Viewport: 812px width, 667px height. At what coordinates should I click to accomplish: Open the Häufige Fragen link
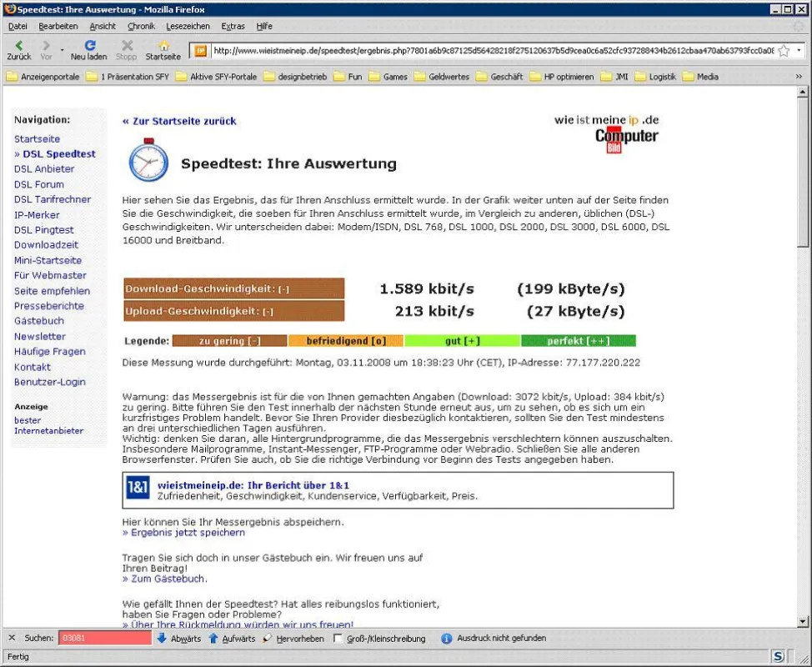tap(50, 352)
